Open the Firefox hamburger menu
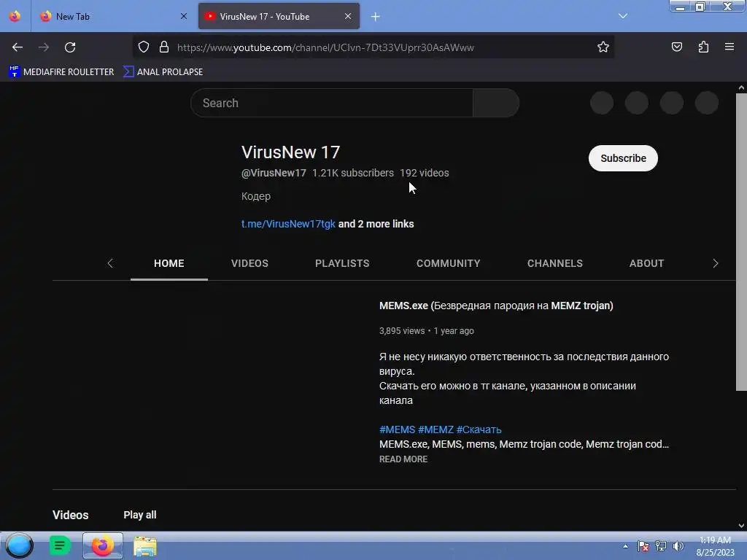 [x=729, y=47]
